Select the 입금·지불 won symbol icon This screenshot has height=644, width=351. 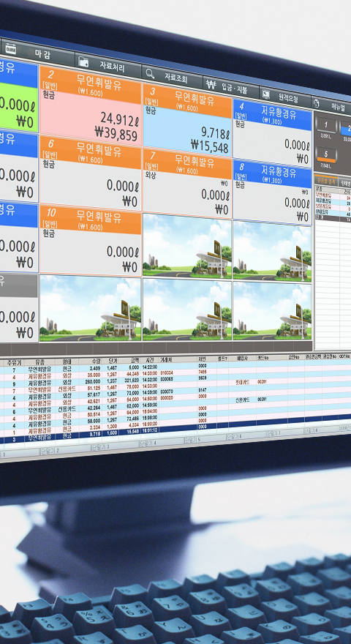pos(211,85)
